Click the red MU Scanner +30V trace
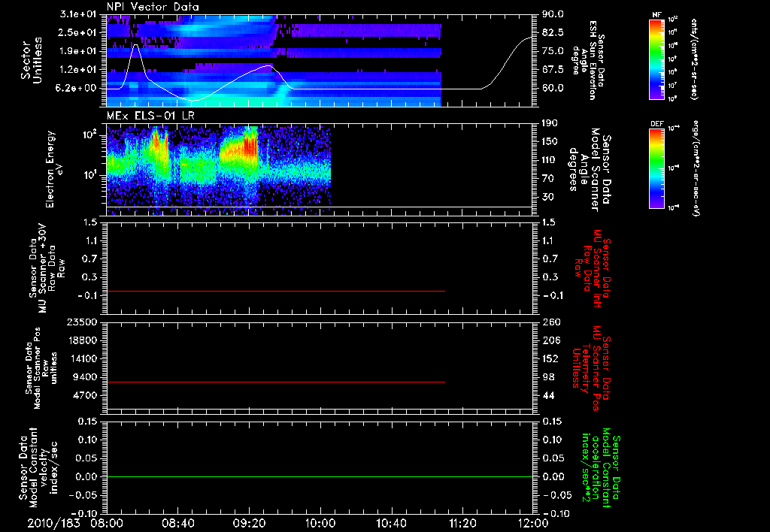 [275, 291]
